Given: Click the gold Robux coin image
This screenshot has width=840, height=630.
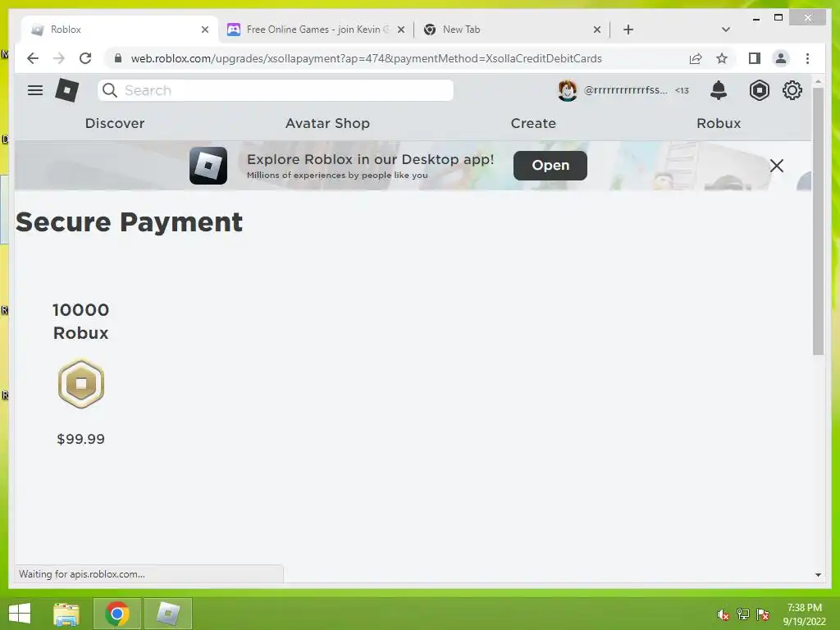Looking at the screenshot, I should click(81, 384).
